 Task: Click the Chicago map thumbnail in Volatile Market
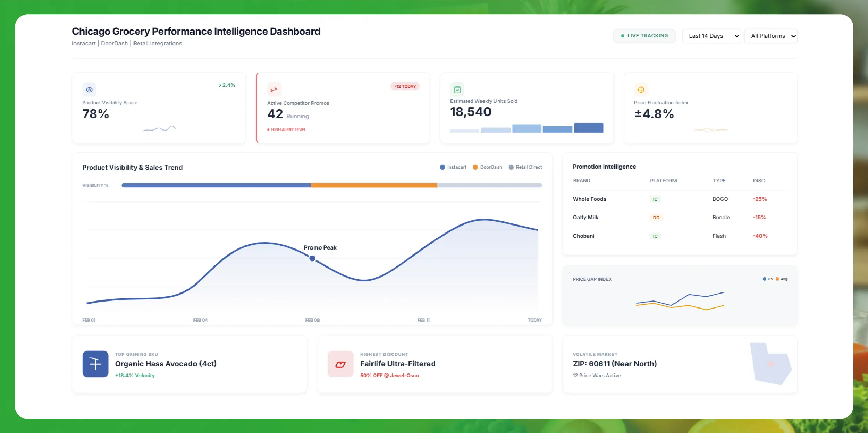click(770, 364)
